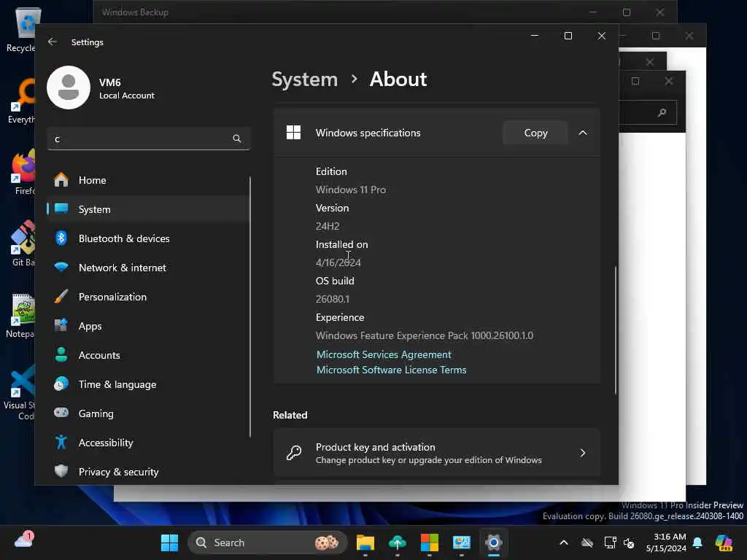Open Product key and activation
This screenshot has width=747, height=560.
coord(436,453)
